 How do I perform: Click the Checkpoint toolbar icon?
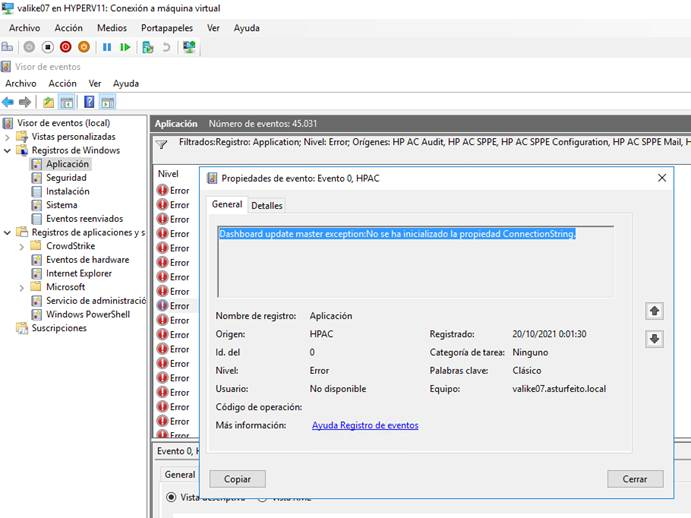tap(148, 47)
